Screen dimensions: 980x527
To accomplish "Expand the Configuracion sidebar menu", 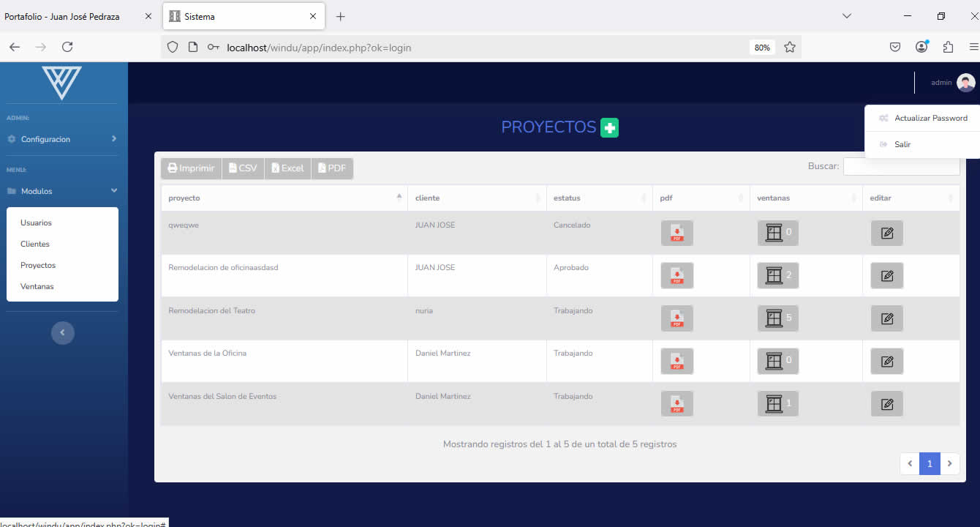I will [x=62, y=139].
